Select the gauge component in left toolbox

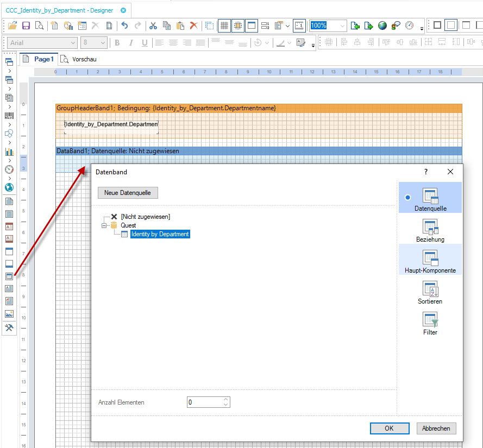click(x=9, y=169)
